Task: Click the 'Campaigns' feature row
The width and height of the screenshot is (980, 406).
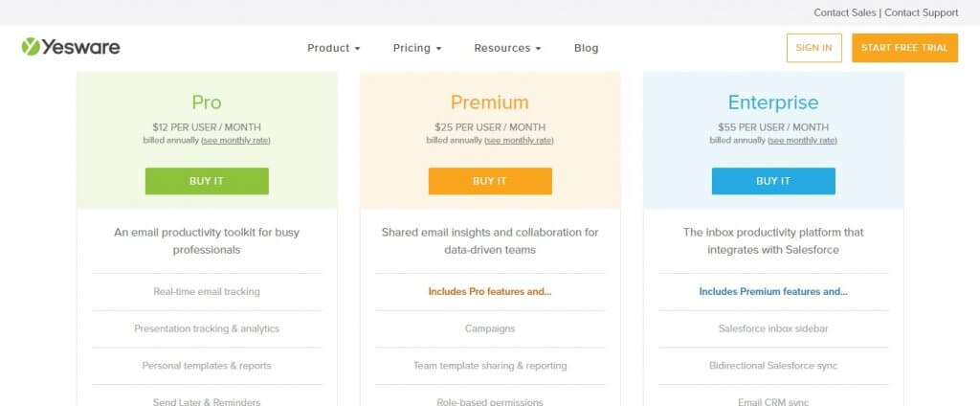Action: 490,328
